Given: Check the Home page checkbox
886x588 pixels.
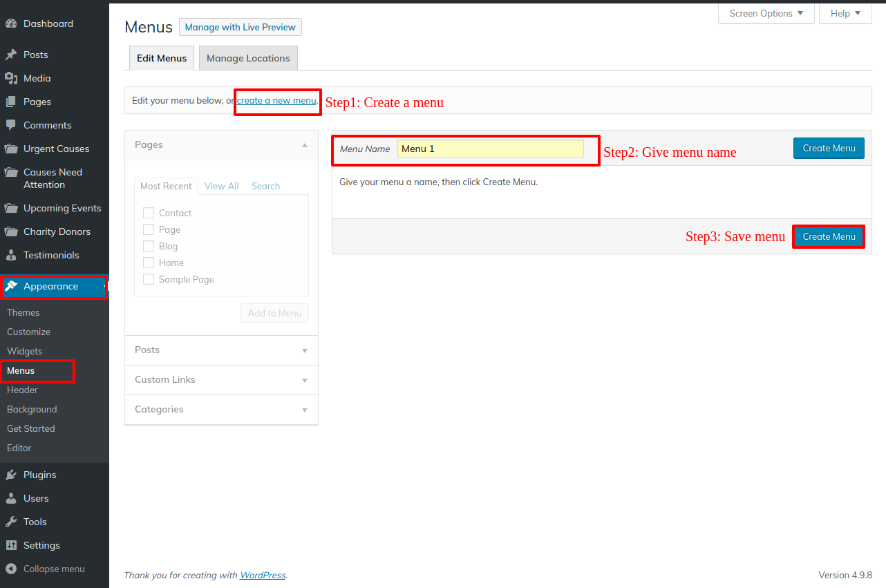Looking at the screenshot, I should [x=149, y=263].
